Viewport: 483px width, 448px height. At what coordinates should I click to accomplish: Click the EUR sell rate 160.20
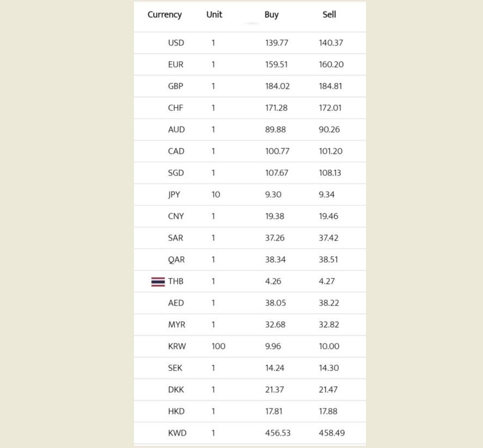point(331,64)
